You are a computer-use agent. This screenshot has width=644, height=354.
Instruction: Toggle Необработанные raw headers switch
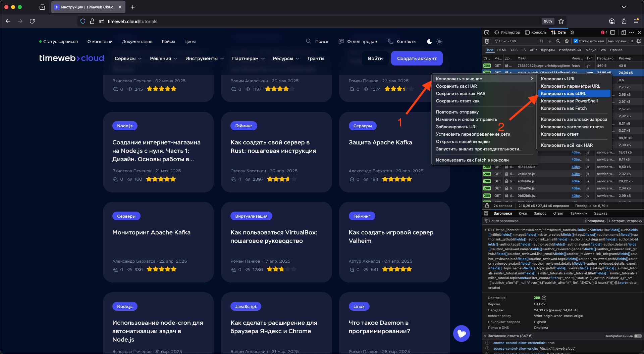[x=638, y=336]
